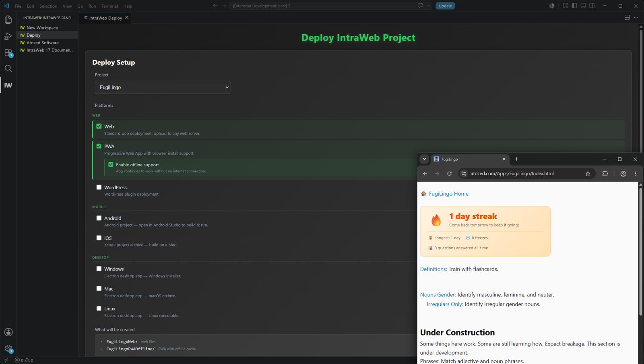Open the Run menu
The width and height of the screenshot is (644, 364).
coord(92,6)
